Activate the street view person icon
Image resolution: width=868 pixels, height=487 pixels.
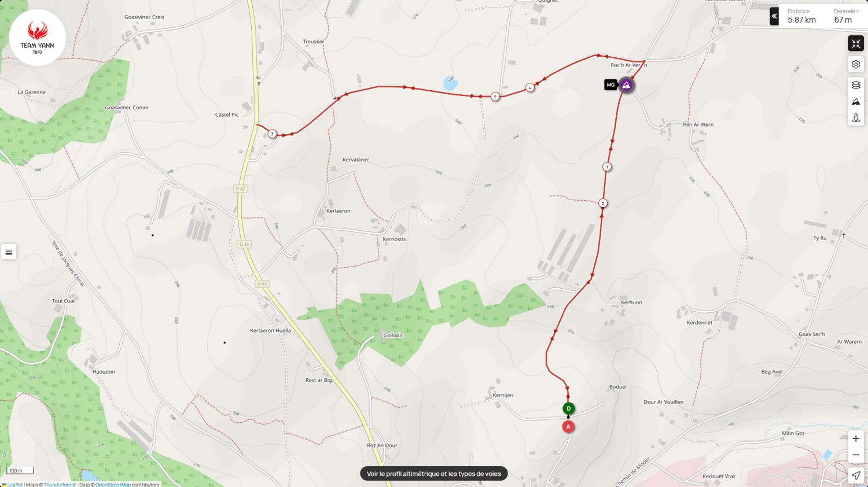[x=856, y=118]
